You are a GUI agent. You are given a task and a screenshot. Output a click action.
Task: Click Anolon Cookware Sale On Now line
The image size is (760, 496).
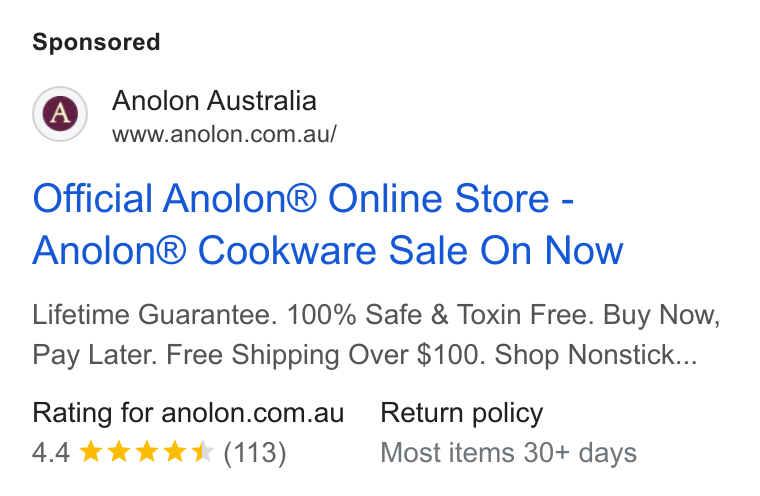328,251
